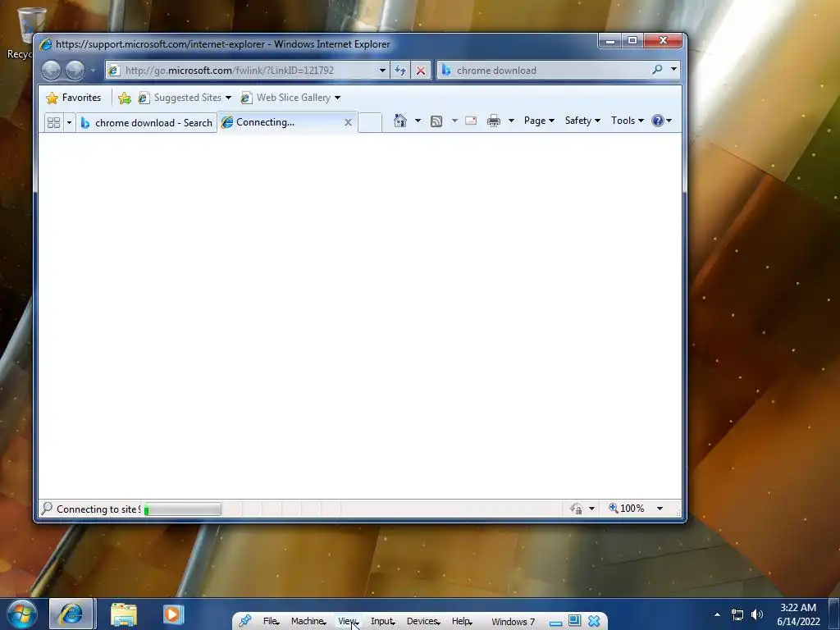Stop page loading with red X
Image resolution: width=840 pixels, height=630 pixels.
[x=421, y=71]
